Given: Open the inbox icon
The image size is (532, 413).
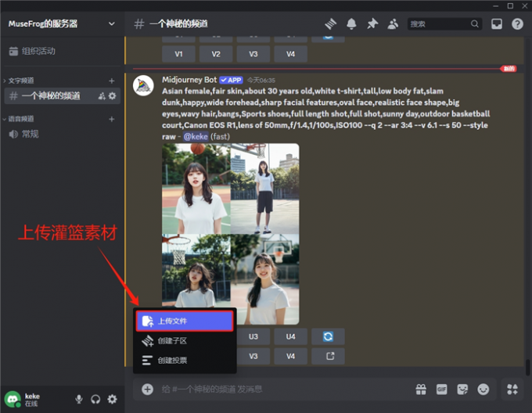Looking at the screenshot, I should pos(496,23).
